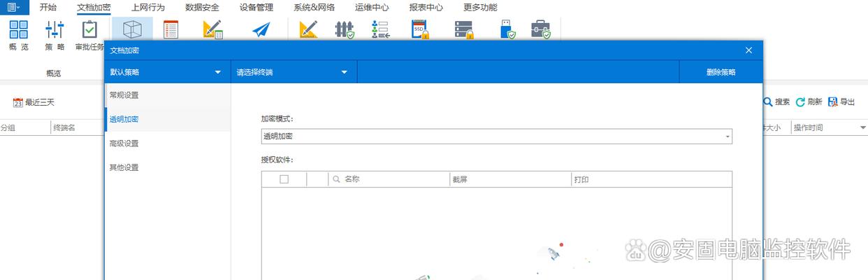Image resolution: width=868 pixels, height=280 pixels.
Task: Click the 刷新 refresh button
Action: coord(809,101)
